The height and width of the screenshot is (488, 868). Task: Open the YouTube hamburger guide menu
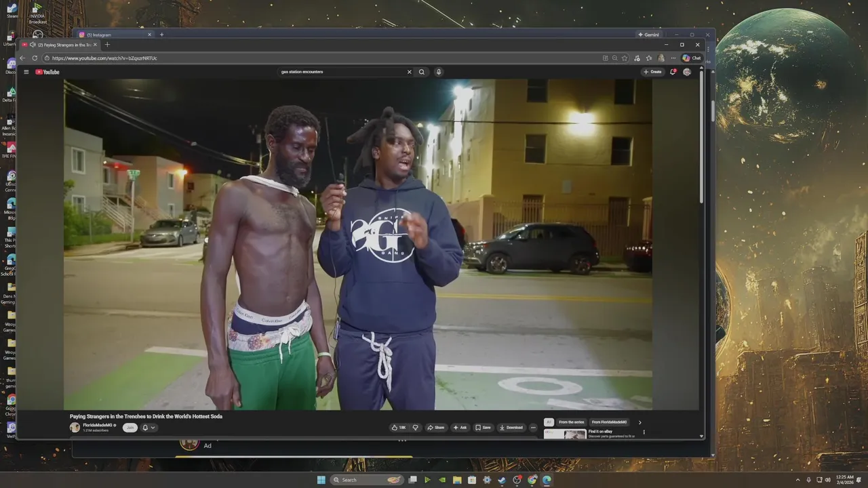pos(26,72)
